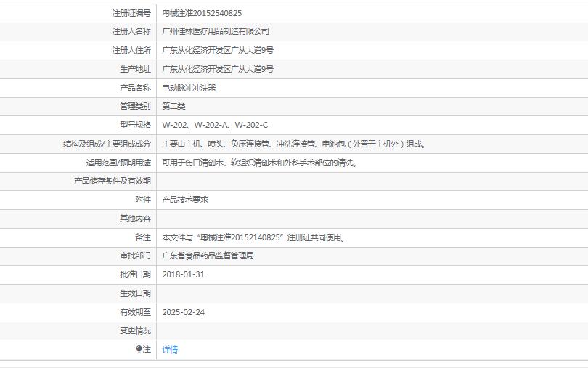Click the 注册人住所 label

131,50
